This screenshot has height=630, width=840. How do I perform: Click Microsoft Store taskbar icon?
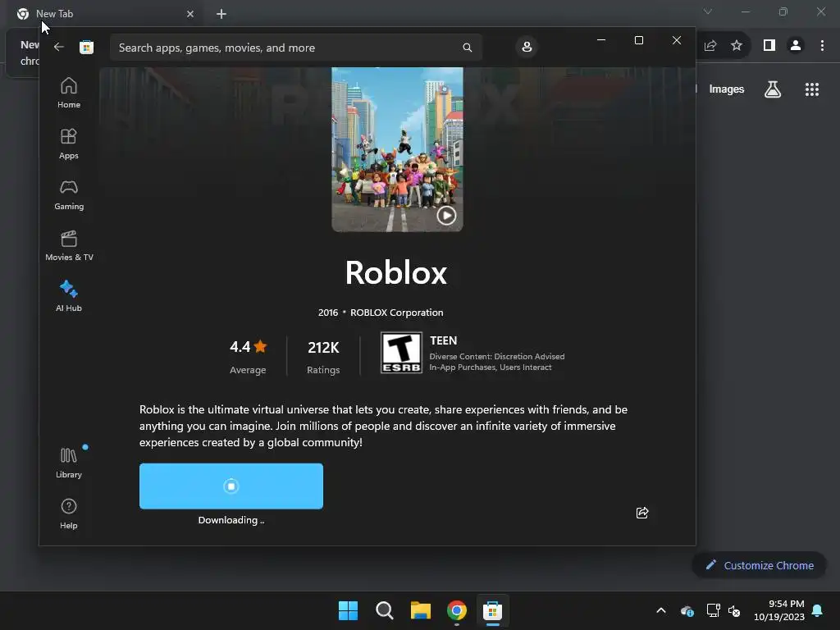tap(492, 610)
